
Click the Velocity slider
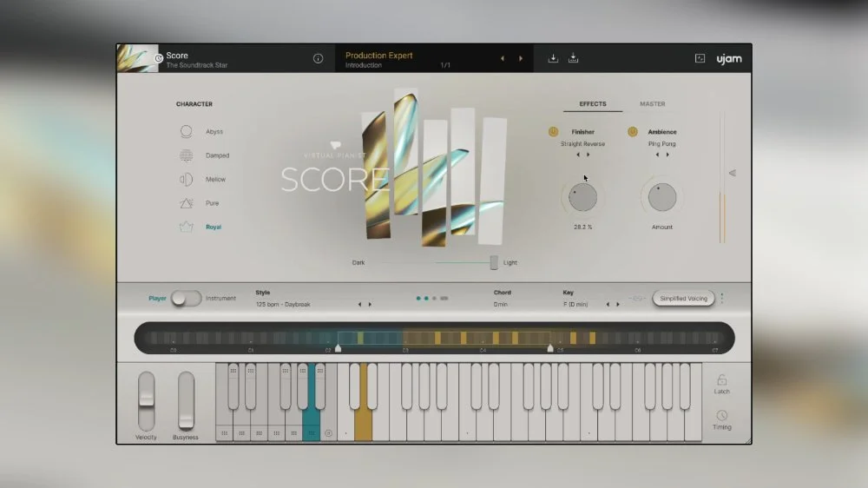pos(146,401)
